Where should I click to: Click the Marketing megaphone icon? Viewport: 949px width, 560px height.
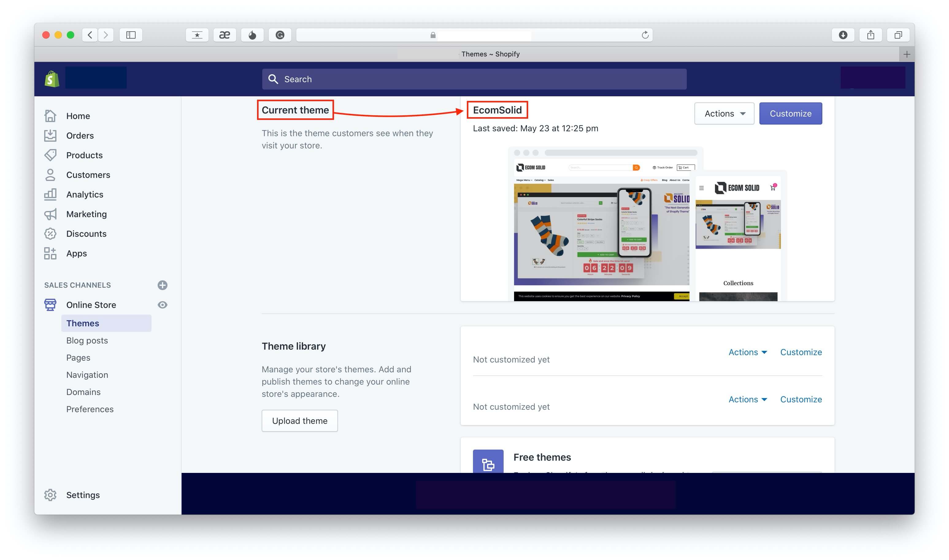pos(50,214)
